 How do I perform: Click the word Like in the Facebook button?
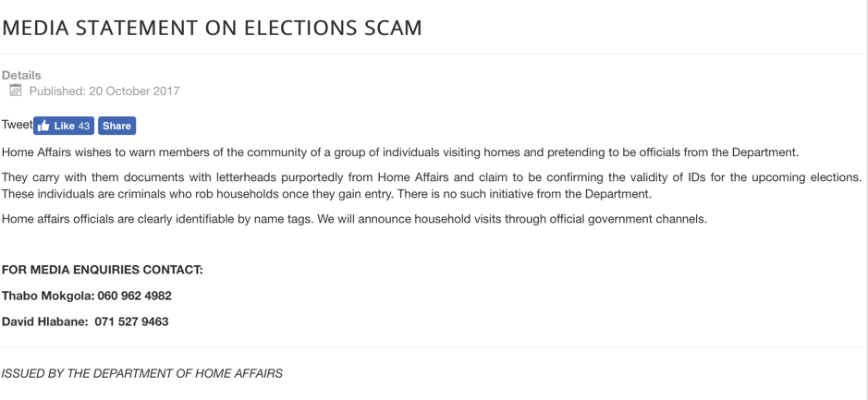[x=64, y=127]
